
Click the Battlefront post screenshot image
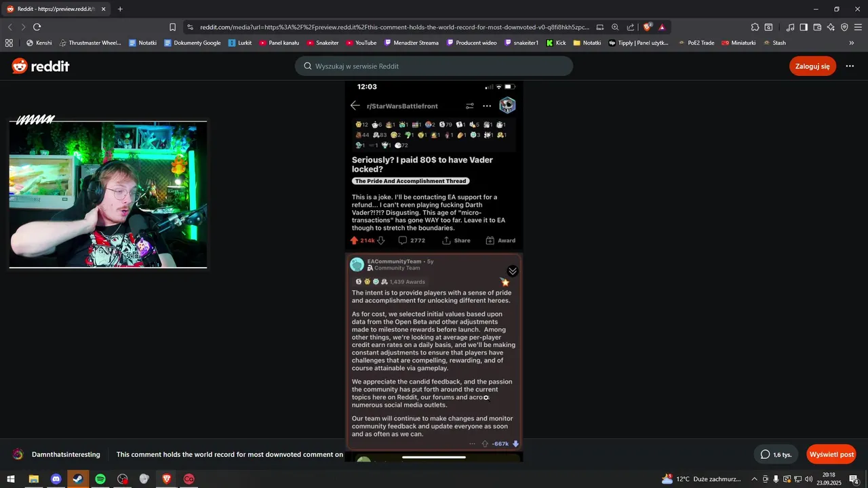[x=434, y=271]
